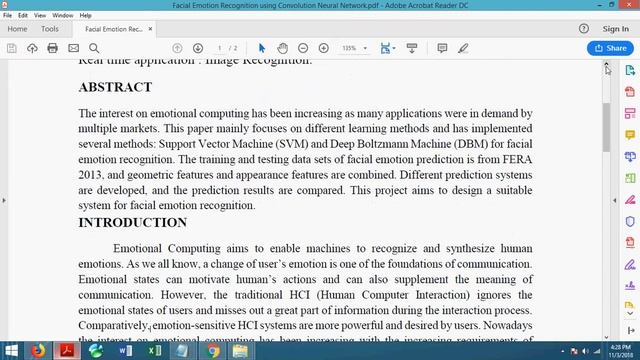Close the Facial Emotion Rec... tab
The width and height of the screenshot is (640, 360).
pos(150,29)
